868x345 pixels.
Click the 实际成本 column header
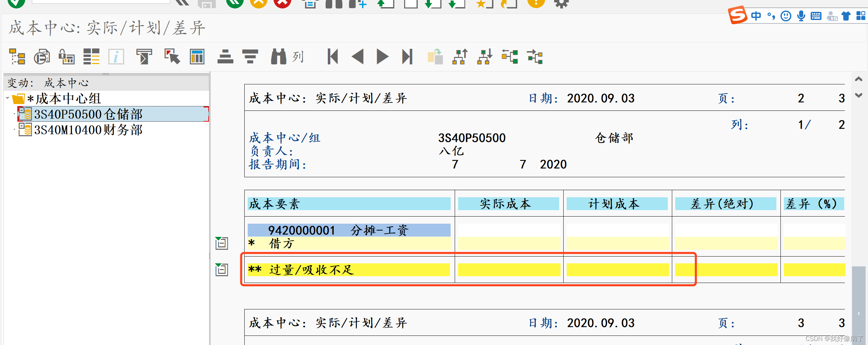(508, 204)
